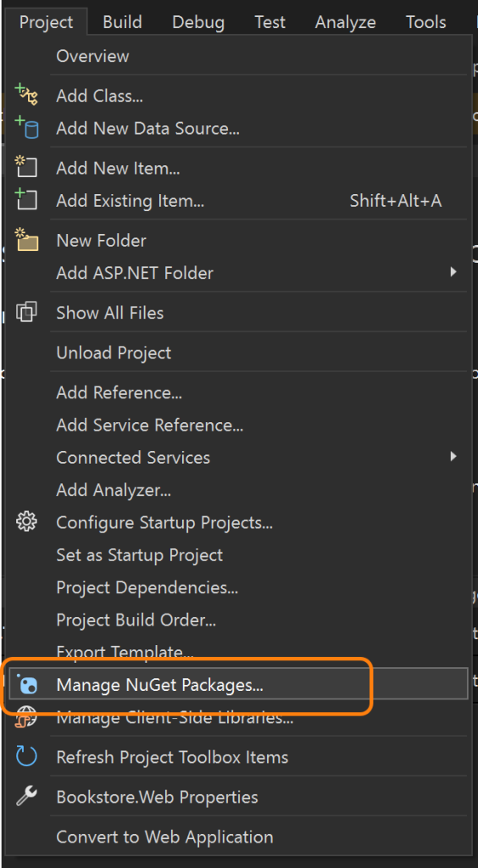Open Add ASP.NET Folder entry
This screenshot has height=868, width=478.
coord(238,272)
